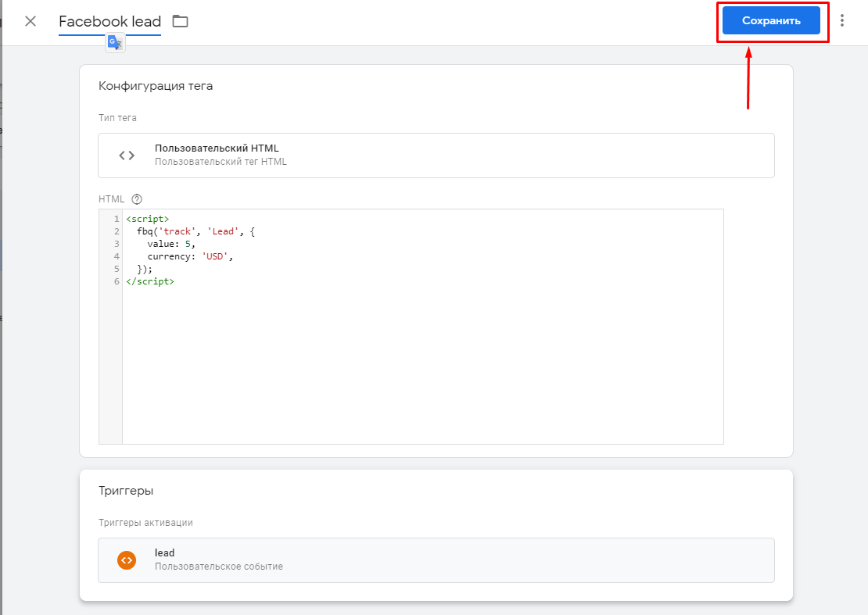Click the currency: 'USD' code line
The height and width of the screenshot is (615, 868).
[190, 256]
